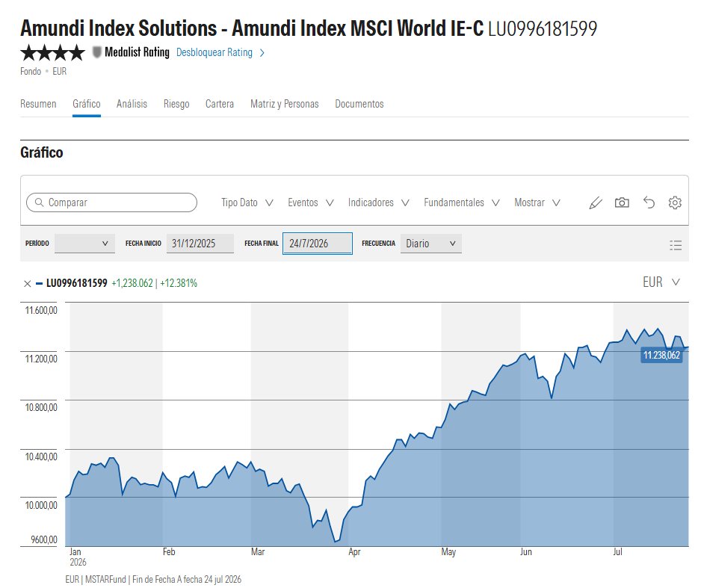Open chart settings gear icon
The image size is (701, 588).
tap(675, 202)
